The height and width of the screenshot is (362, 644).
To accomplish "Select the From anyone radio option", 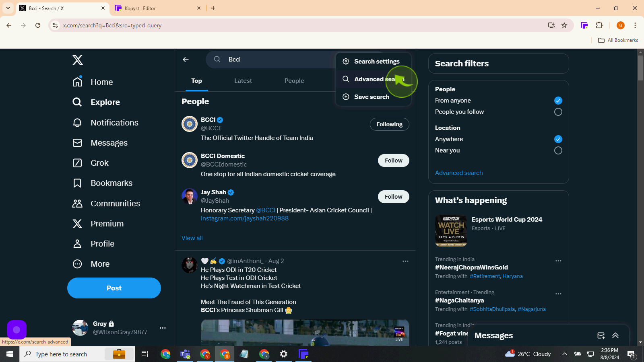I will 558,101.
